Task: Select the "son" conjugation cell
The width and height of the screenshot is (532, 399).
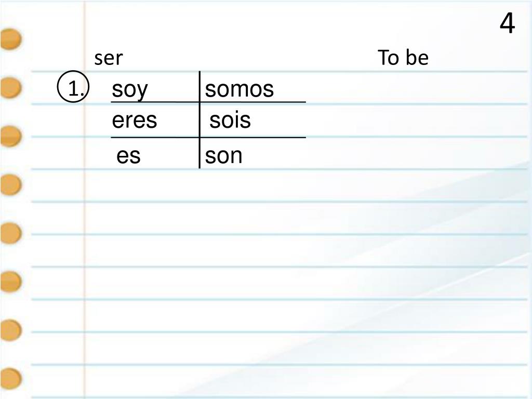Action: click(x=223, y=156)
